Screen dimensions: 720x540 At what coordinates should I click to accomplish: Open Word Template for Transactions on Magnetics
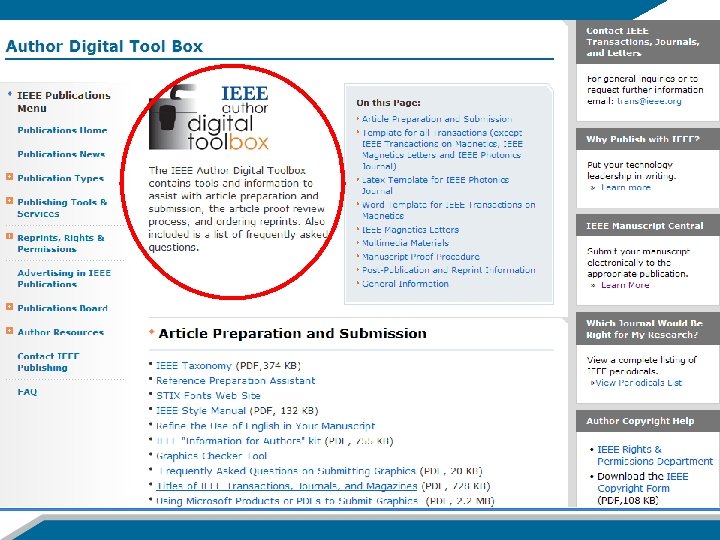(449, 210)
